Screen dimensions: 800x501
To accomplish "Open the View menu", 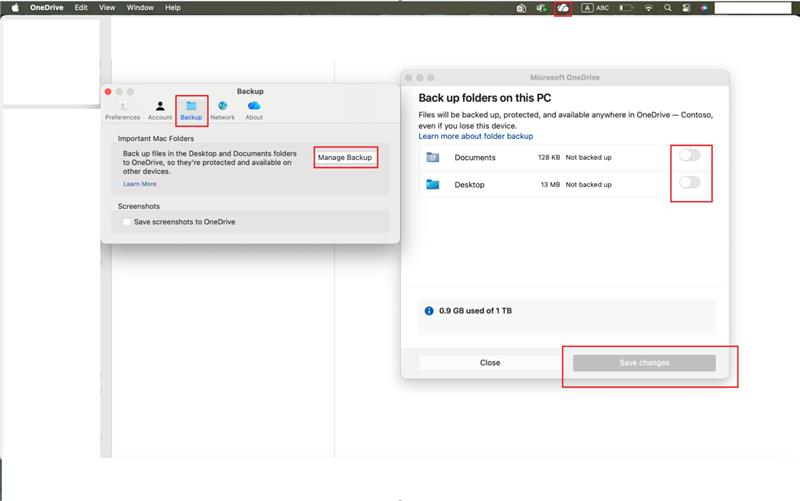I will tap(107, 8).
